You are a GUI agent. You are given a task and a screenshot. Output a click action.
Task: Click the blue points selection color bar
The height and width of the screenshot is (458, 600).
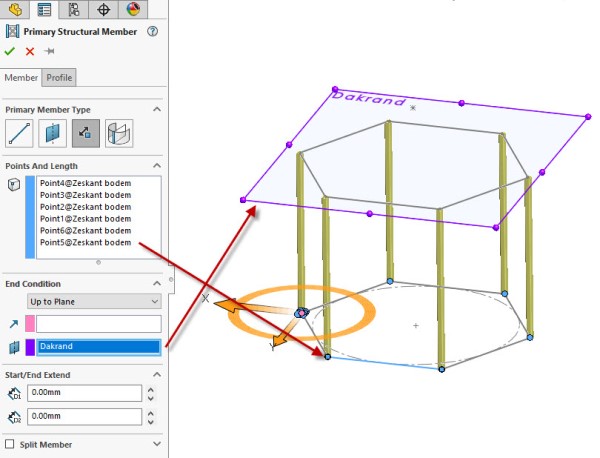pos(30,217)
